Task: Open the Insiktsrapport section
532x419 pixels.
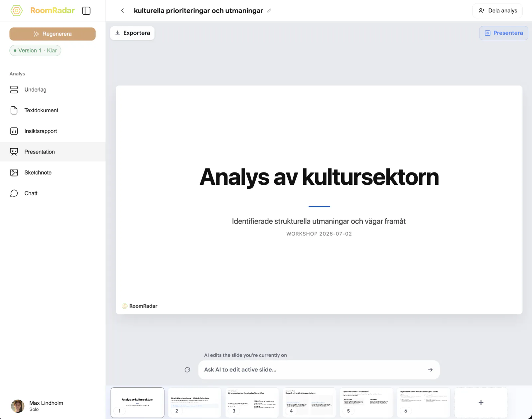Action: pos(53,131)
